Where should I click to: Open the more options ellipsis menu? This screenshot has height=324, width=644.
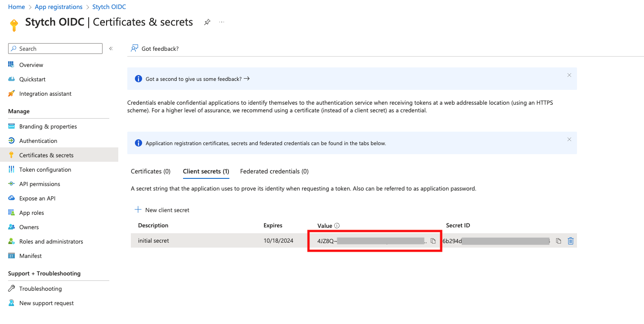[x=222, y=22]
